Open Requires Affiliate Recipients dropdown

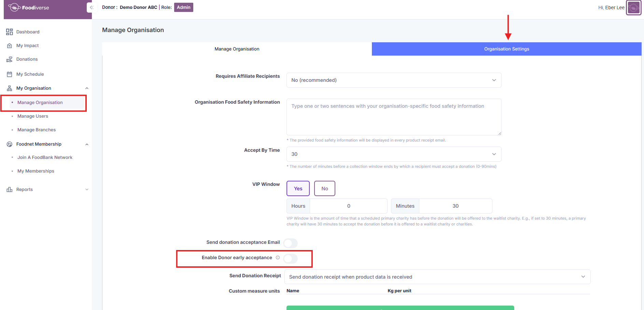(x=393, y=80)
